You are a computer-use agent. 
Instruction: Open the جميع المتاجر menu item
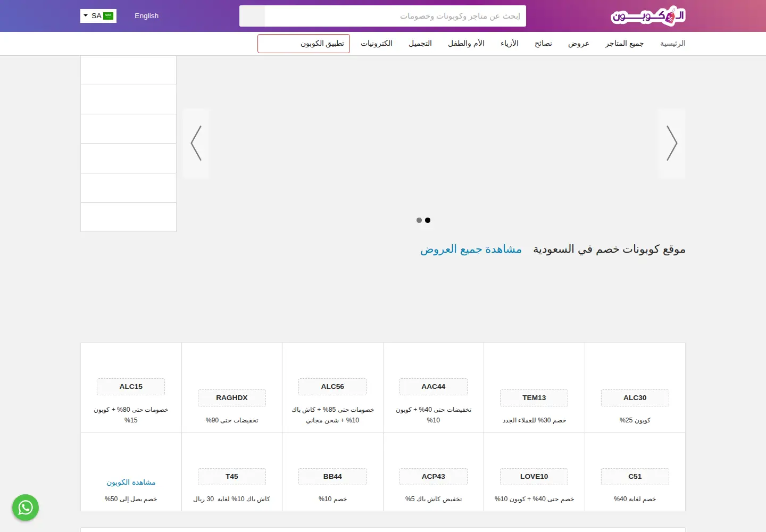625,44
